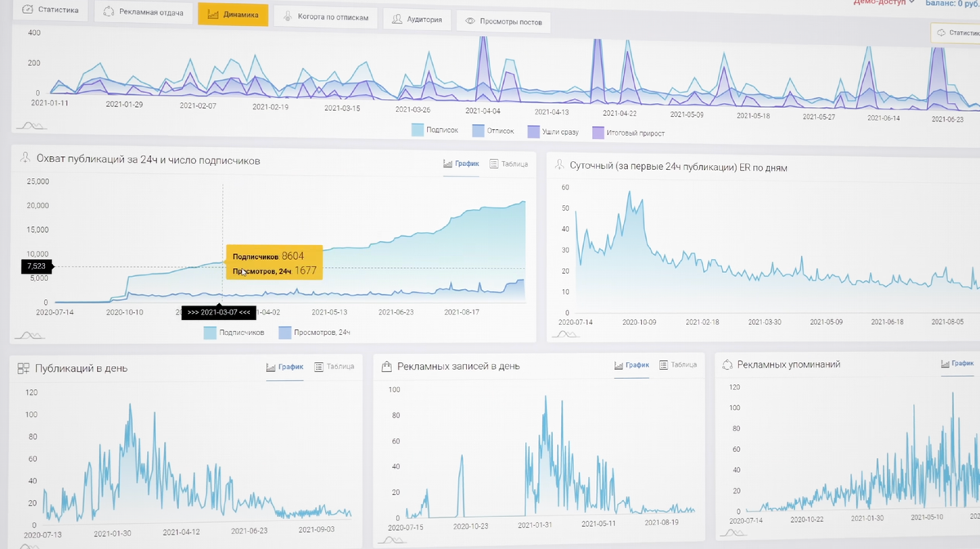Click the 2021-04-04 date on the top chart
This screenshot has height=549, width=980.
click(483, 110)
